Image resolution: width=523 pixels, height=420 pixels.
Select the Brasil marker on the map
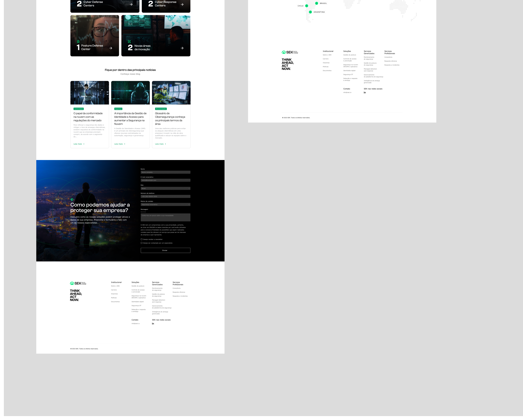tap(317, 3)
